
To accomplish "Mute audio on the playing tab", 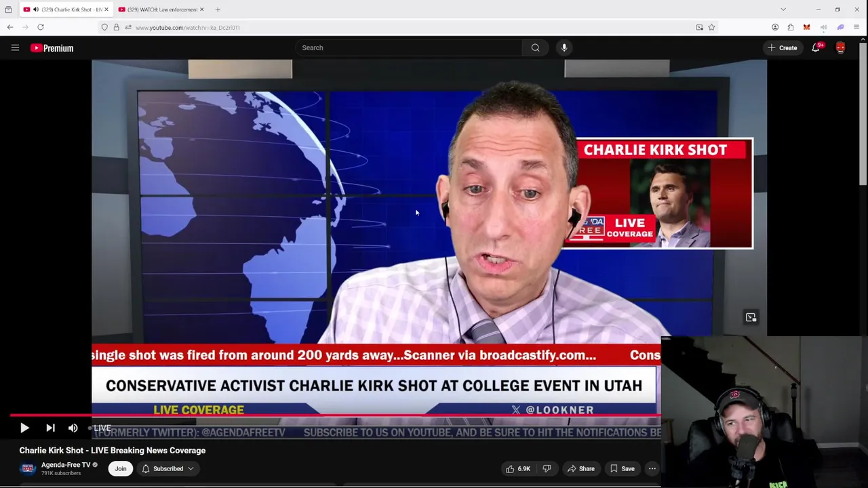I will pyautogui.click(x=35, y=9).
